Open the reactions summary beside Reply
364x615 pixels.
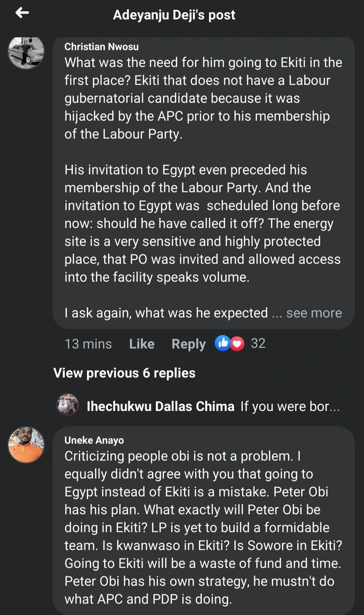tap(240, 344)
